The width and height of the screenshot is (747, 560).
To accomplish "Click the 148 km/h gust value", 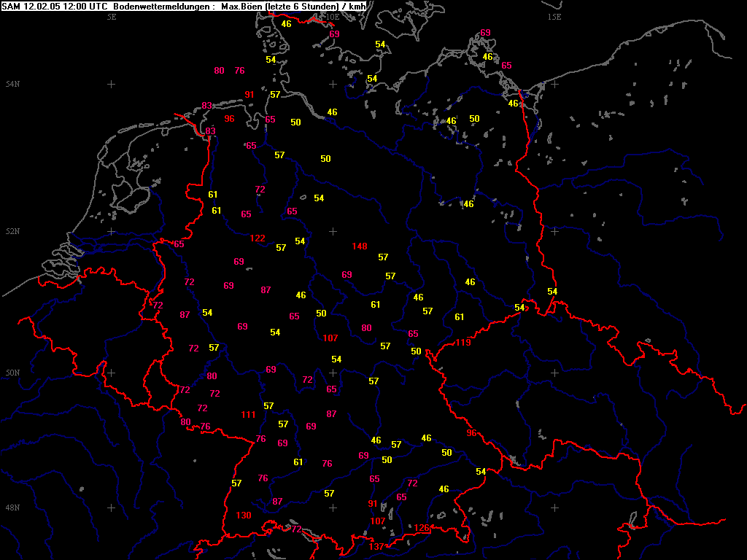I will tap(360, 246).
